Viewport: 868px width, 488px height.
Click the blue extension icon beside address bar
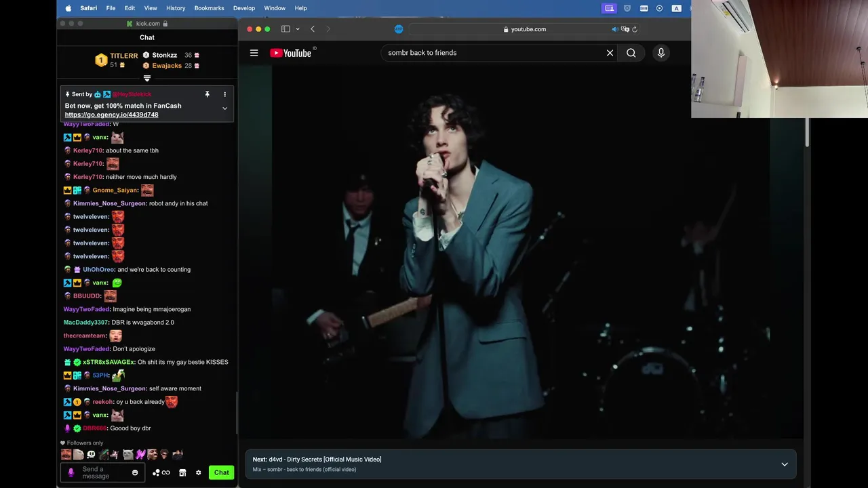click(x=399, y=29)
